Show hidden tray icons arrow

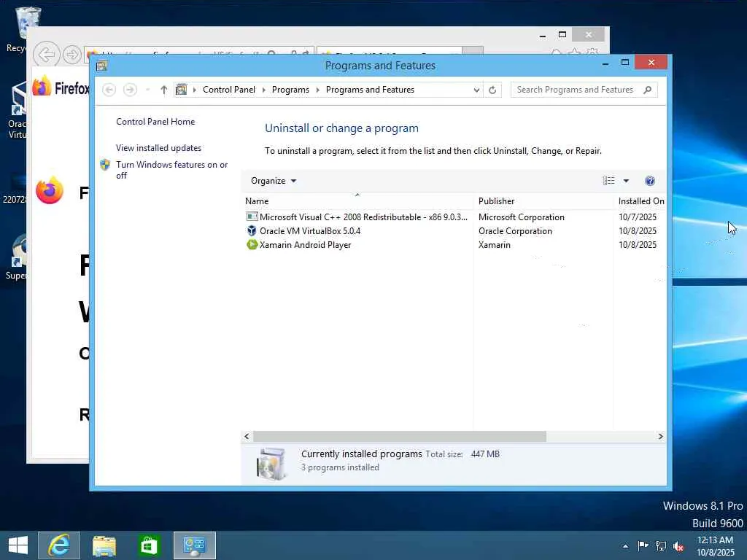pyautogui.click(x=625, y=546)
